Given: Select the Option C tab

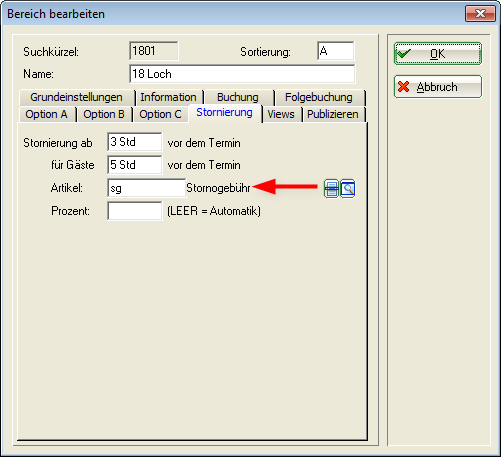Looking at the screenshot, I should tap(160, 114).
